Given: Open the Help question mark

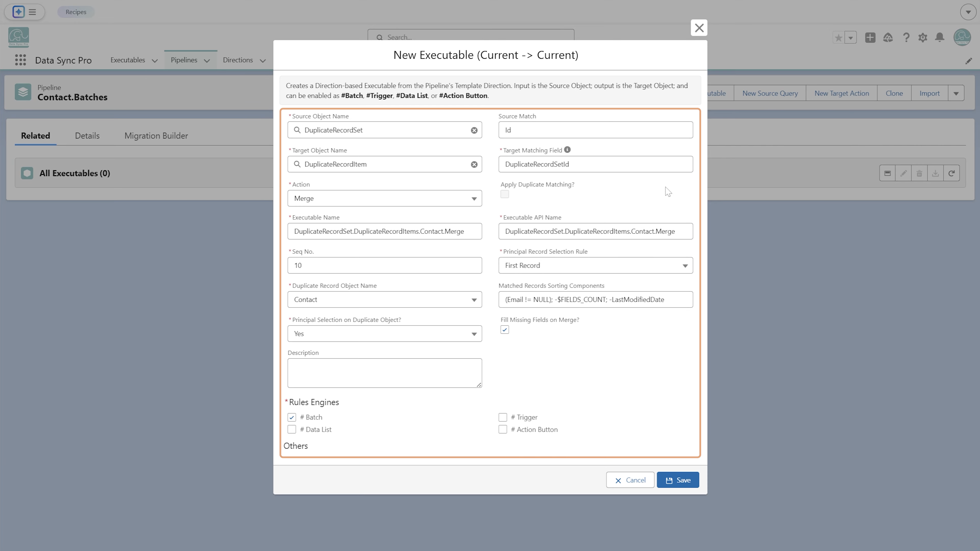Looking at the screenshot, I should pos(906,38).
